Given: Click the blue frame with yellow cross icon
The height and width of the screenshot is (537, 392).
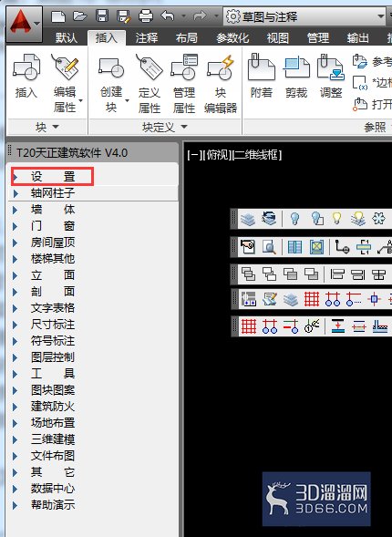Looking at the screenshot, I should 316,246.
